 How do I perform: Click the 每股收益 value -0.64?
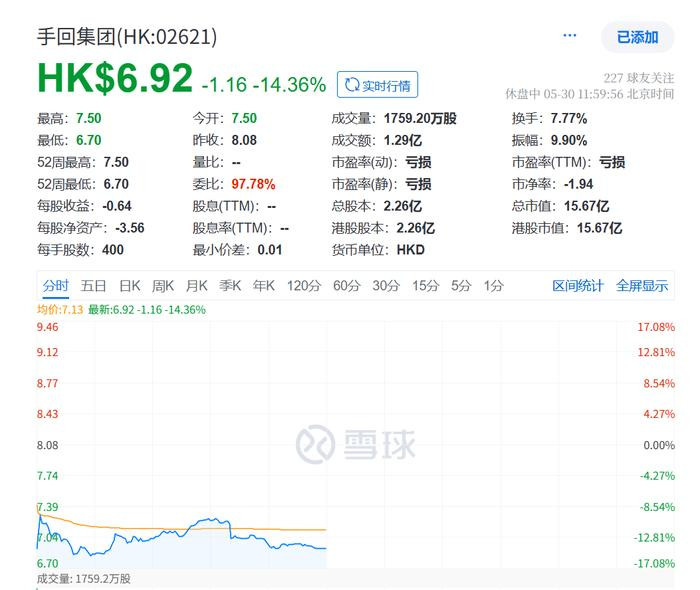[x=117, y=206]
